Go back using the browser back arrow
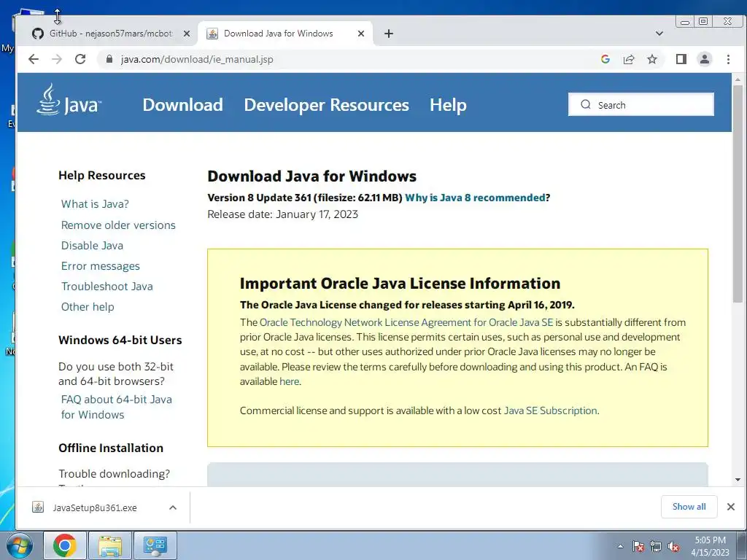 [x=34, y=59]
